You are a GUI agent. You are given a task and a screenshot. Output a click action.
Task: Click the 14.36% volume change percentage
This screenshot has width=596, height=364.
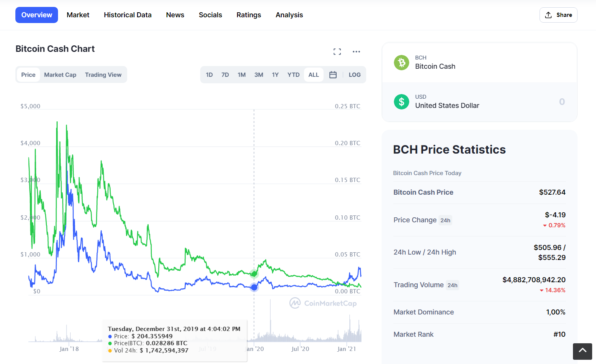pyautogui.click(x=553, y=290)
